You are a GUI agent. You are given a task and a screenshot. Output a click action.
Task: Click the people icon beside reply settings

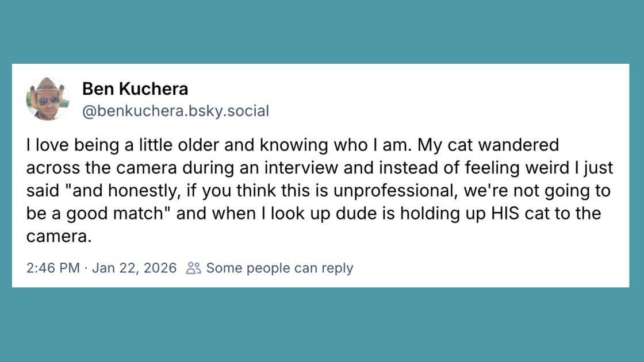pyautogui.click(x=194, y=268)
